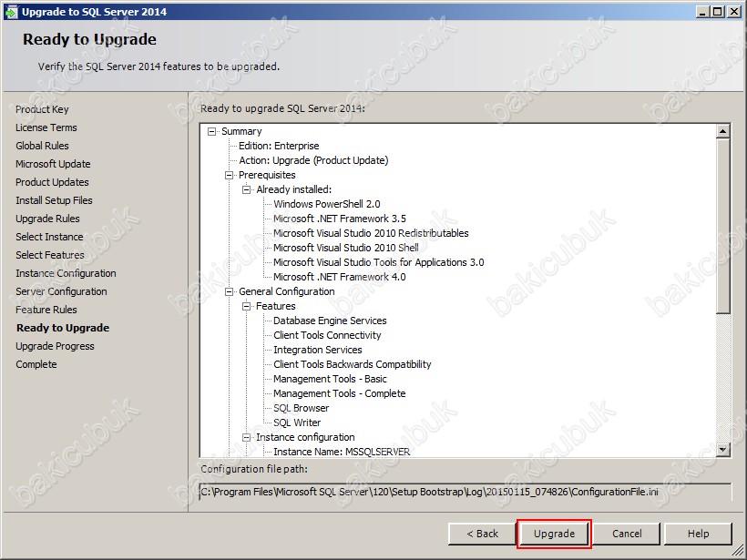Image resolution: width=747 pixels, height=560 pixels.
Task: Select SQL Browser feature
Action: [302, 408]
